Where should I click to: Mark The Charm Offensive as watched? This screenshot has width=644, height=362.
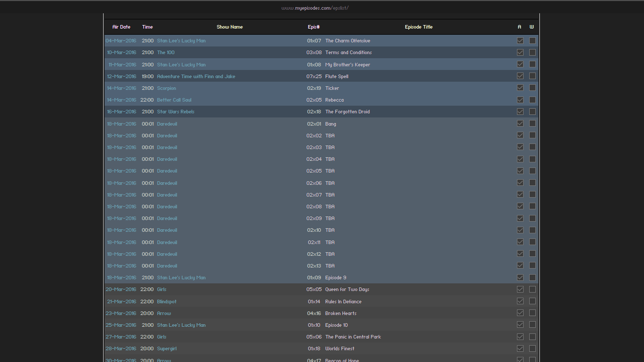(x=532, y=40)
